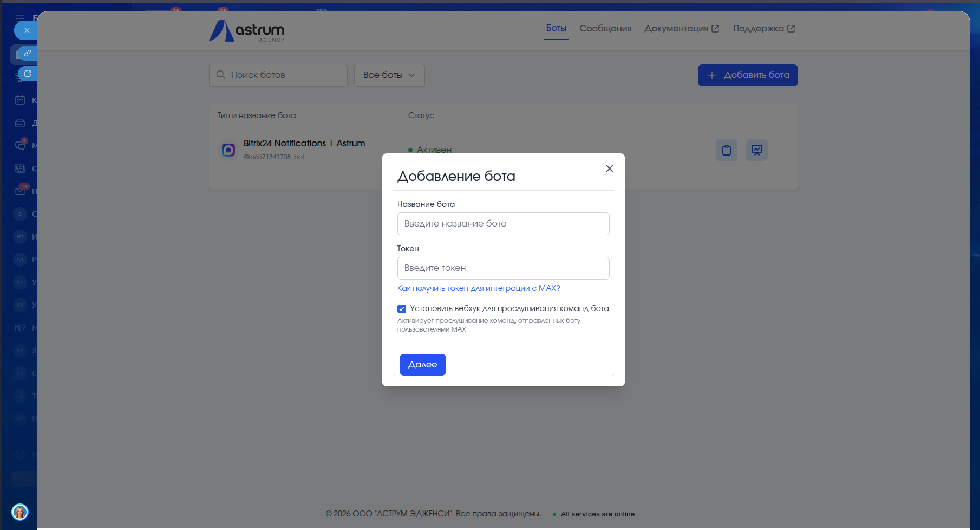Open the statistics chart icon for Bitrix24 bot
The image size is (980, 530).
point(757,150)
